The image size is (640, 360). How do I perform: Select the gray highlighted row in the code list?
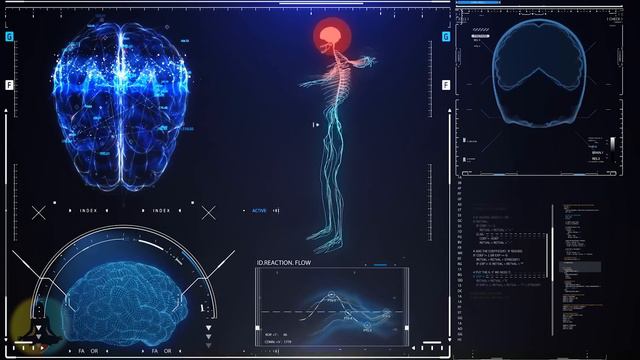[x=580, y=267]
